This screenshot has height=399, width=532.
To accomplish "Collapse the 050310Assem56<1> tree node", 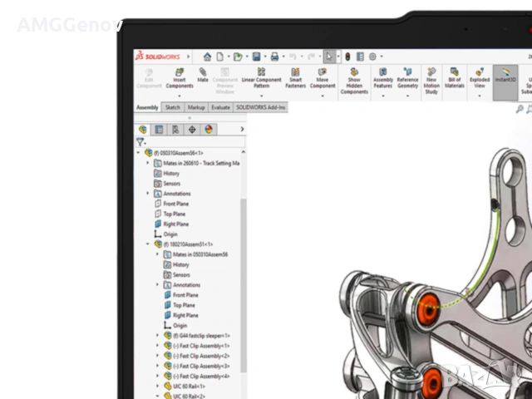I will click(138, 153).
